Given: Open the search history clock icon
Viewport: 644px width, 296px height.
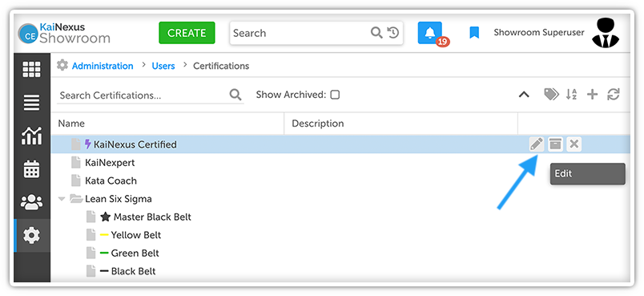Looking at the screenshot, I should pyautogui.click(x=393, y=33).
